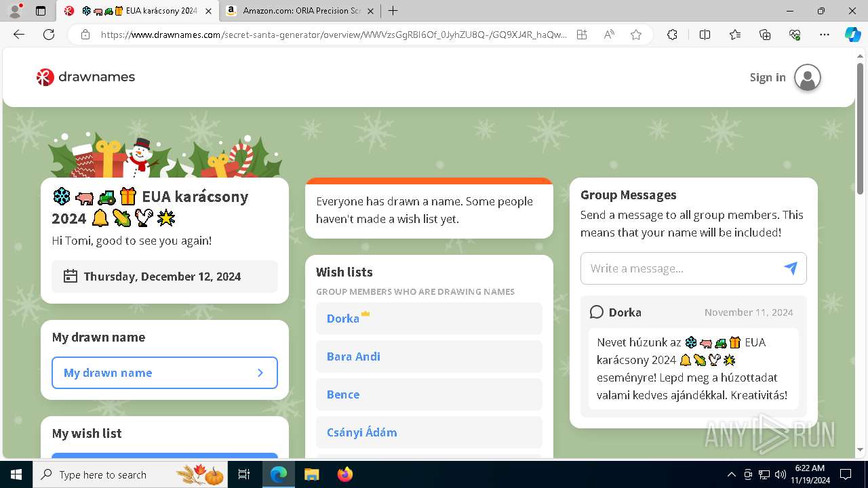The height and width of the screenshot is (488, 868).
Task: Open File Explorer from the taskbar
Action: 311,474
